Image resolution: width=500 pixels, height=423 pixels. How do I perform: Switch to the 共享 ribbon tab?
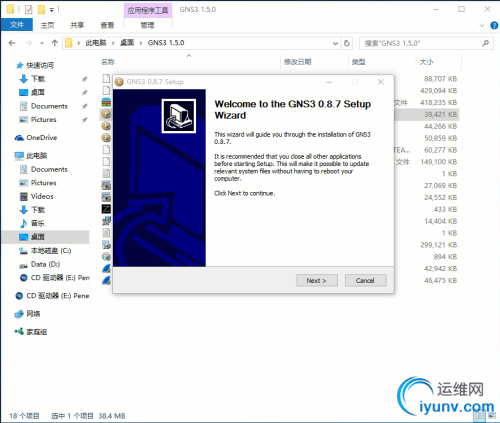pyautogui.click(x=77, y=25)
